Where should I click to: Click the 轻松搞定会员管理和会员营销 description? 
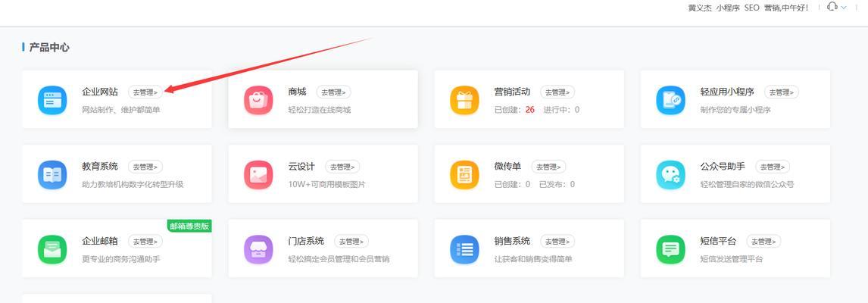pyautogui.click(x=339, y=258)
